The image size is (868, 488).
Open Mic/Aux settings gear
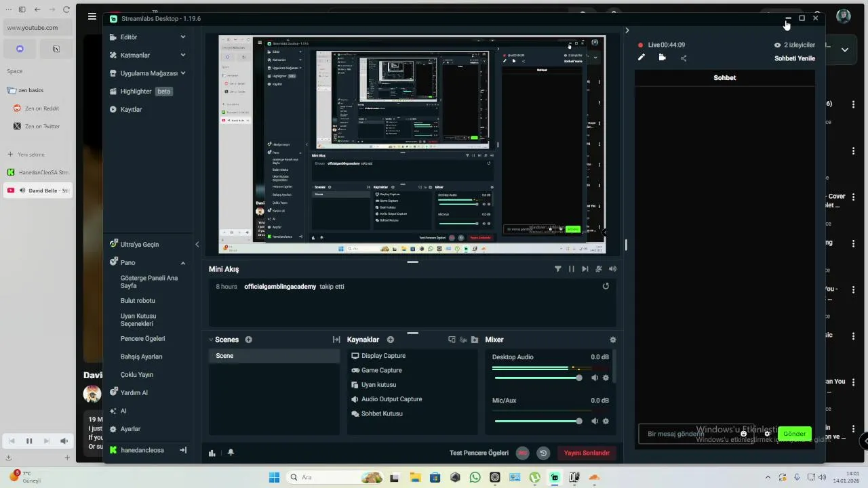[x=606, y=421]
